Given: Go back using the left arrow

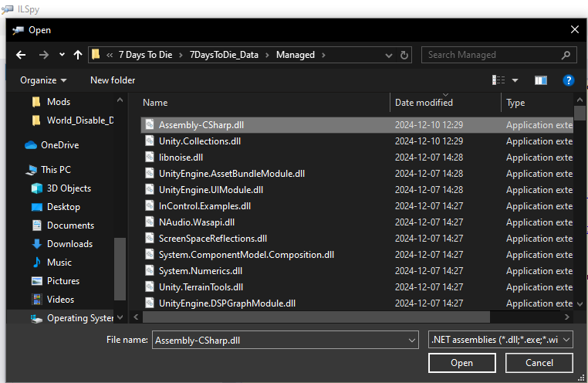Looking at the screenshot, I should point(21,55).
